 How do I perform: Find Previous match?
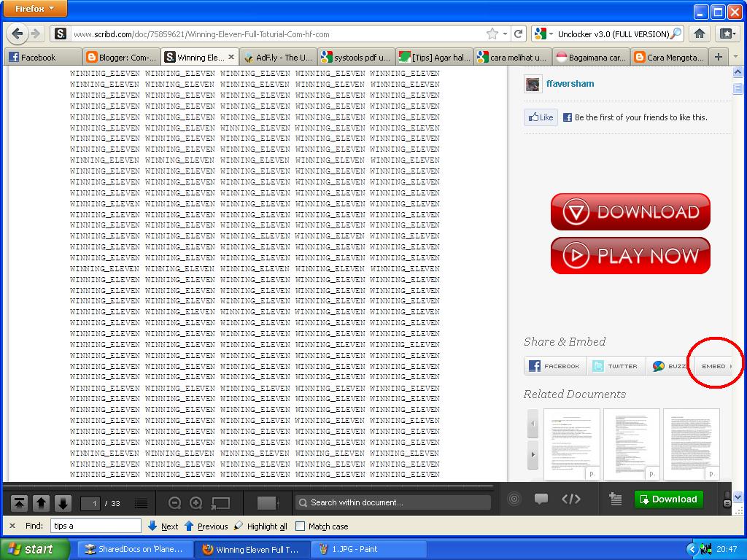point(206,526)
